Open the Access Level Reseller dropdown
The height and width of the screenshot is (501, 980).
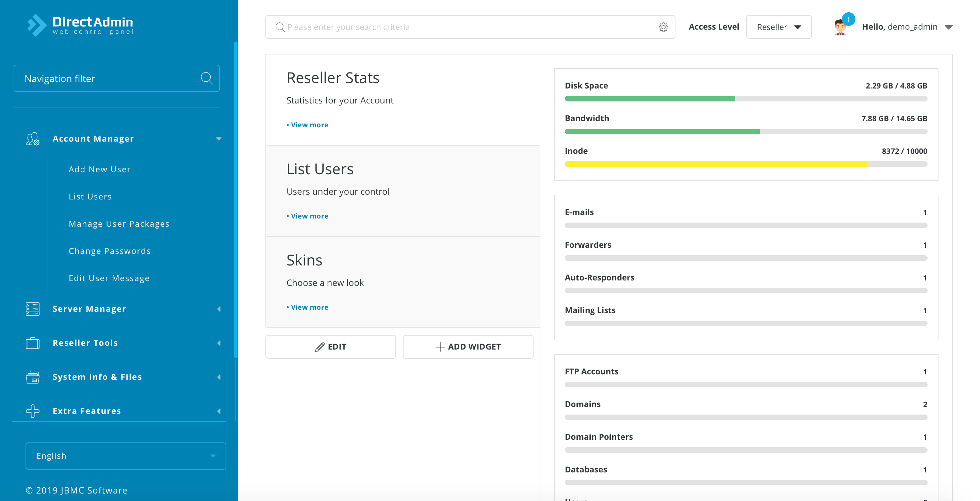coord(778,27)
